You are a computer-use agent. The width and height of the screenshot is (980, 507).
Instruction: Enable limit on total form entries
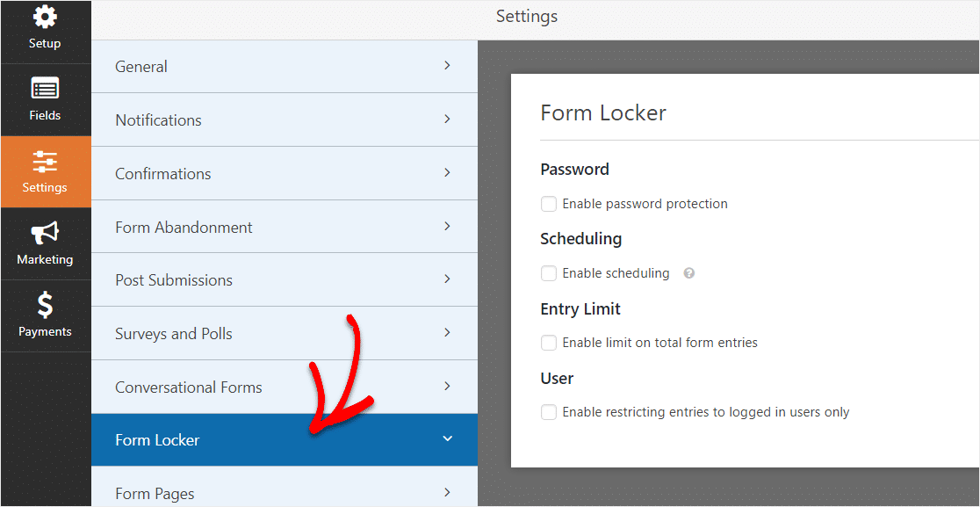point(549,343)
